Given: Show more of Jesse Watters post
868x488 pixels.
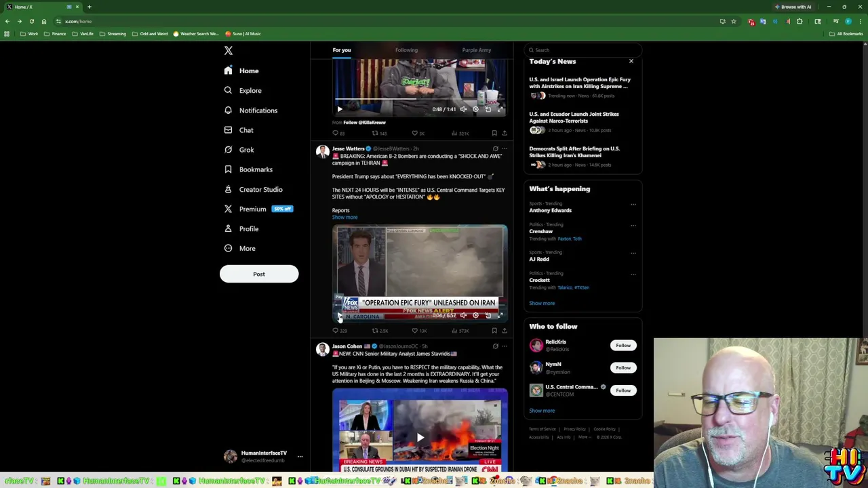Looking at the screenshot, I should coord(344,218).
